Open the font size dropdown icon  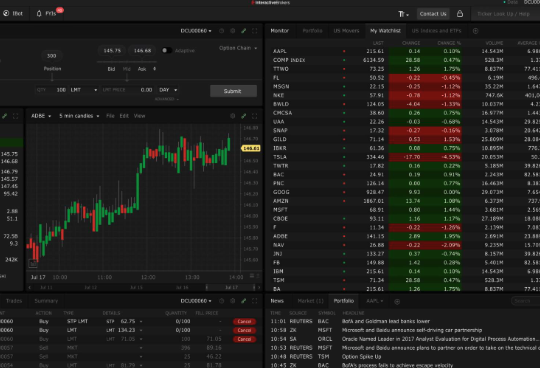tap(403, 14)
